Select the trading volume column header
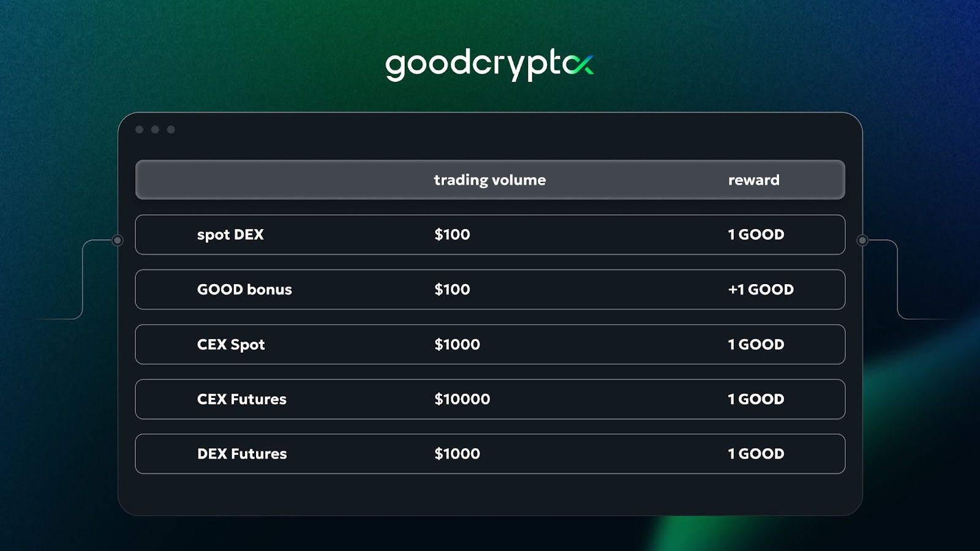 [x=489, y=180]
